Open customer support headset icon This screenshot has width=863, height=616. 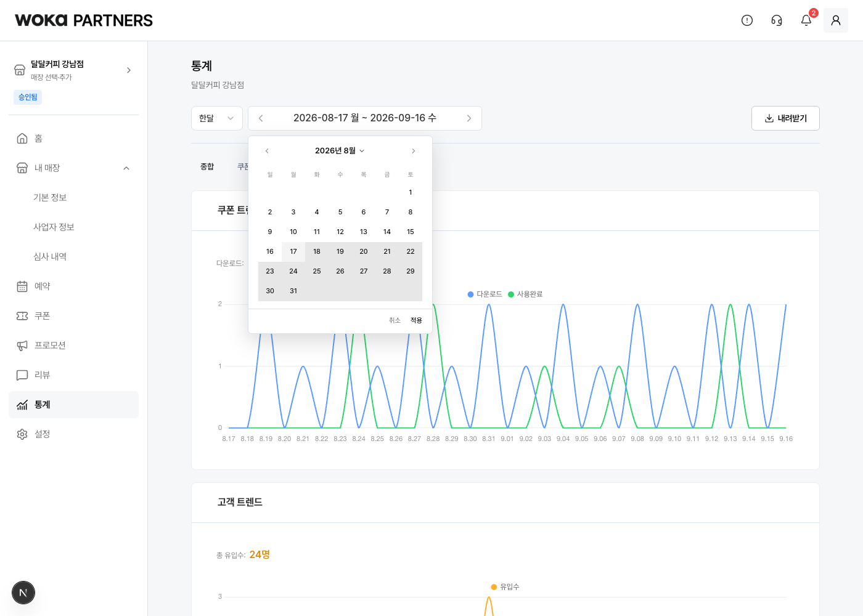tap(777, 20)
